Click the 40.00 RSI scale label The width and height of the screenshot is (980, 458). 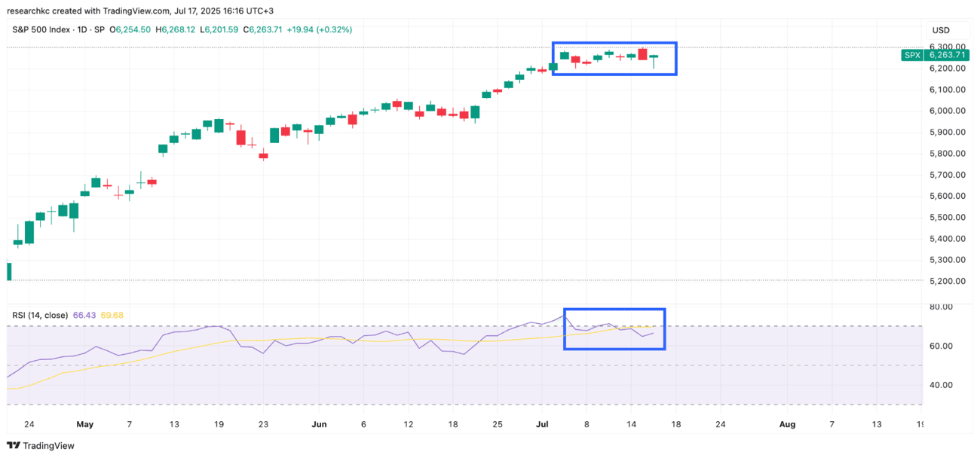tap(942, 385)
